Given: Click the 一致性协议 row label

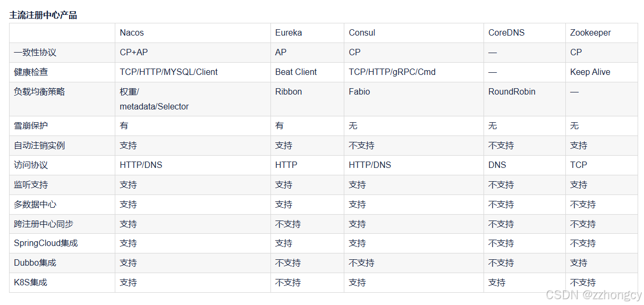Looking at the screenshot, I should (35, 53).
